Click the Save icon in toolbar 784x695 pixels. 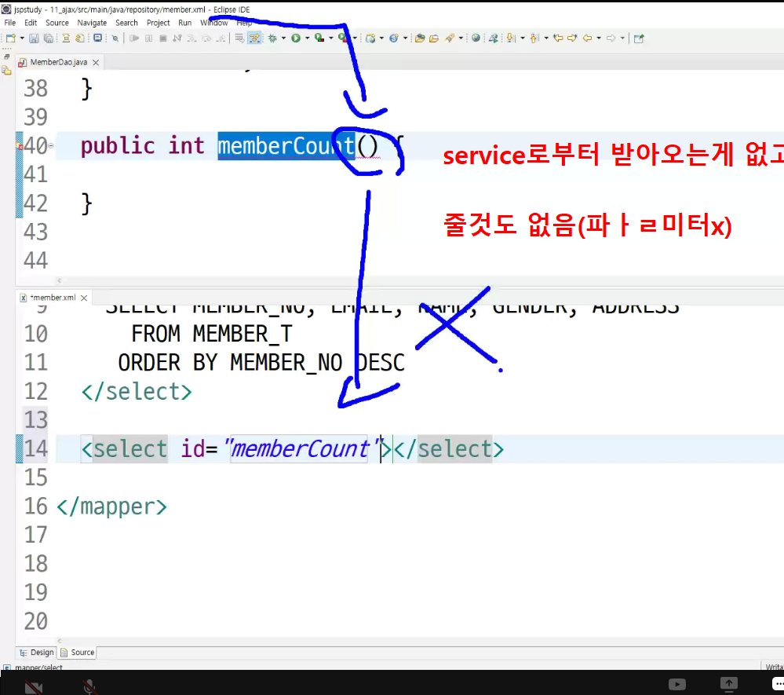[x=34, y=38]
